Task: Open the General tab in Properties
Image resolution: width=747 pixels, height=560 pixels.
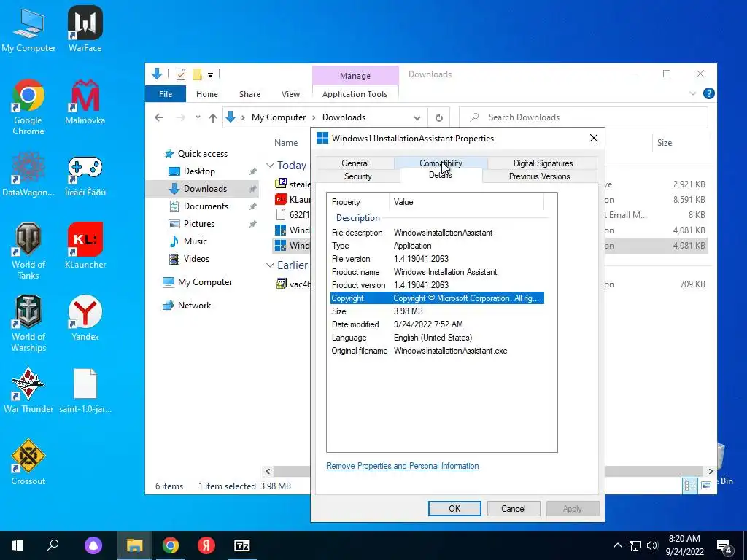Action: click(x=355, y=163)
